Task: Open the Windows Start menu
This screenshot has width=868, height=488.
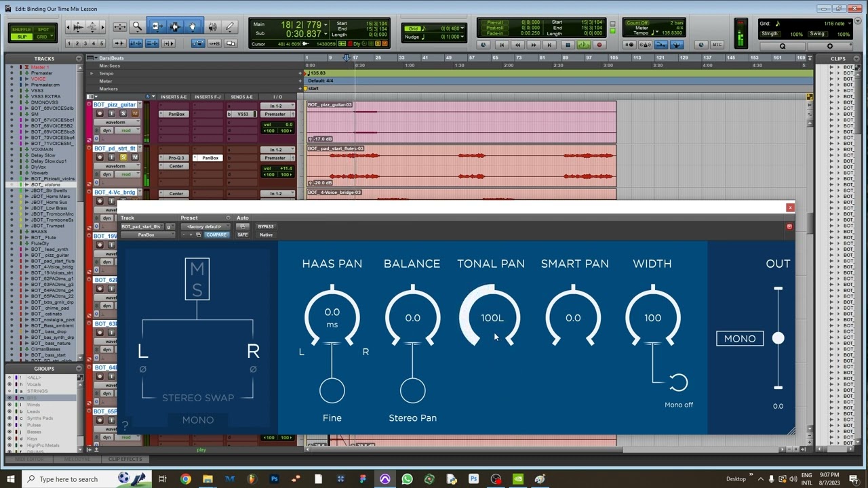Action: pos(10,479)
